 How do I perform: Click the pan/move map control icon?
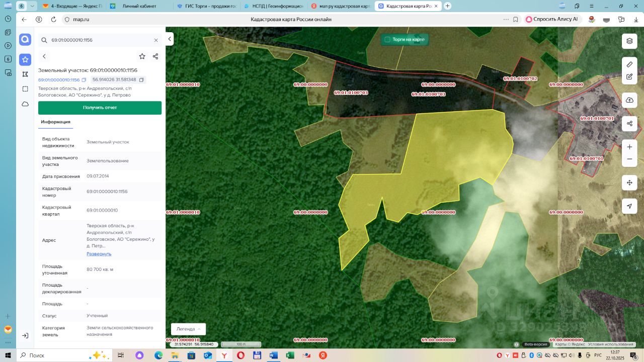pos(629,183)
